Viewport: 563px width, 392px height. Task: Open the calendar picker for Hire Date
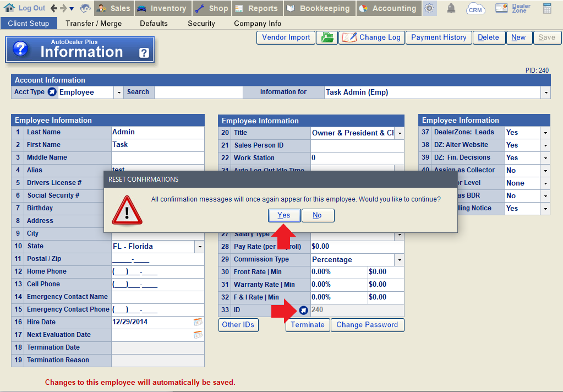(198, 322)
